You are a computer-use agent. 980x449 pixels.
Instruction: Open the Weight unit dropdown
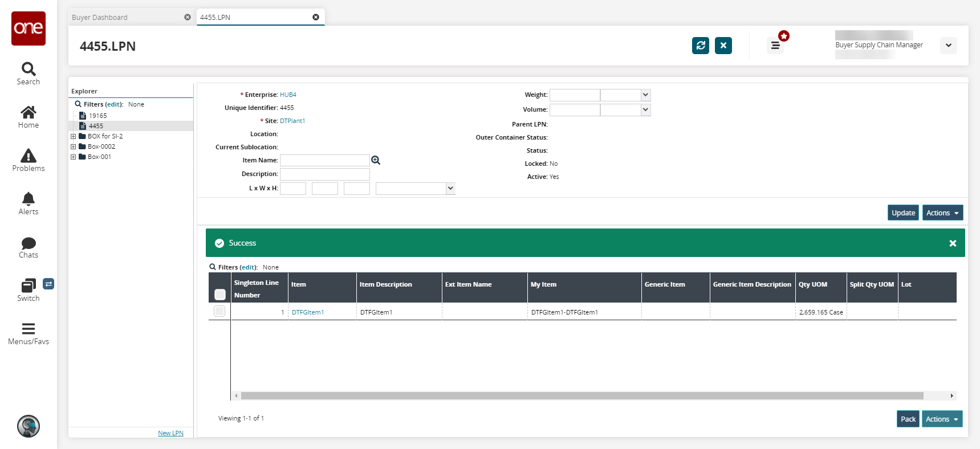[645, 95]
